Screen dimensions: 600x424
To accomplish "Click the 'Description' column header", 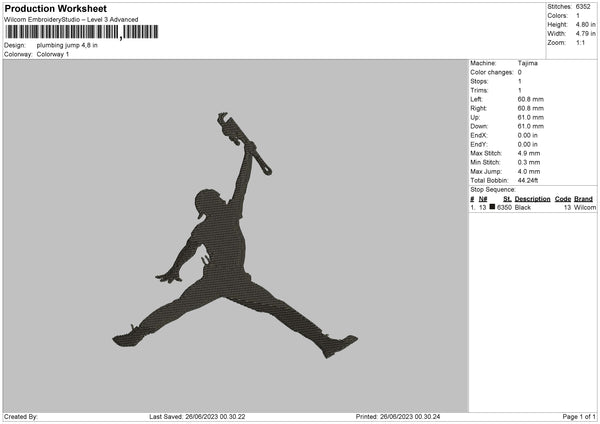I will tap(532, 199).
